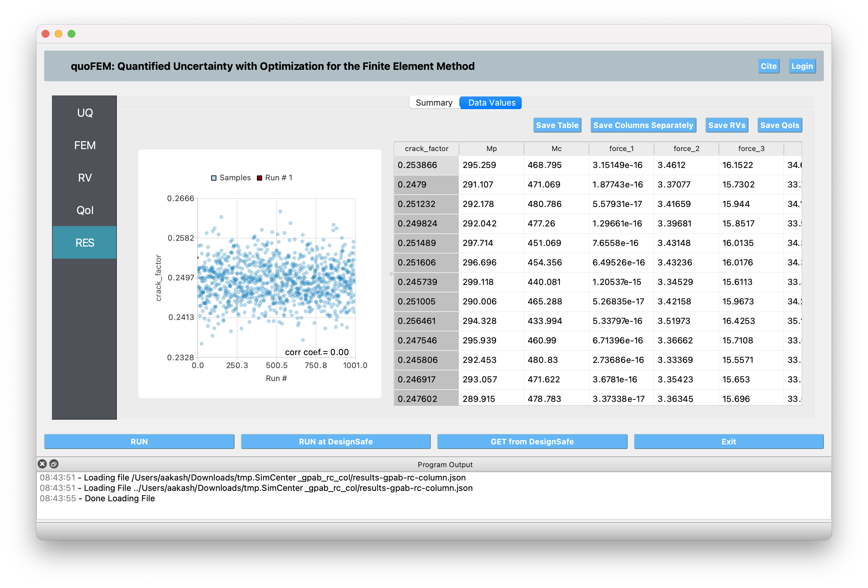Close the Program Output panel
This screenshot has height=588, width=868.
42,464
